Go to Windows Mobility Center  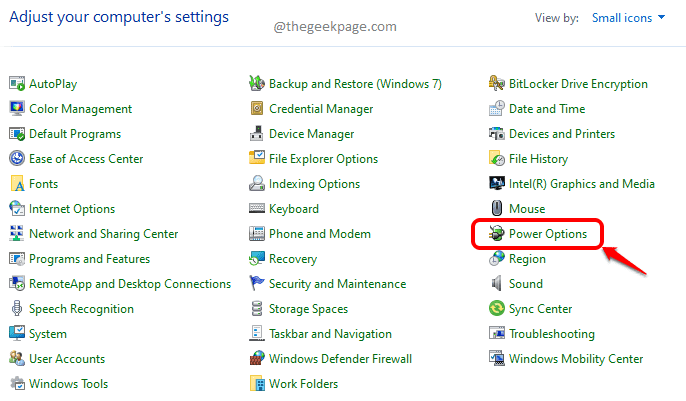576,359
